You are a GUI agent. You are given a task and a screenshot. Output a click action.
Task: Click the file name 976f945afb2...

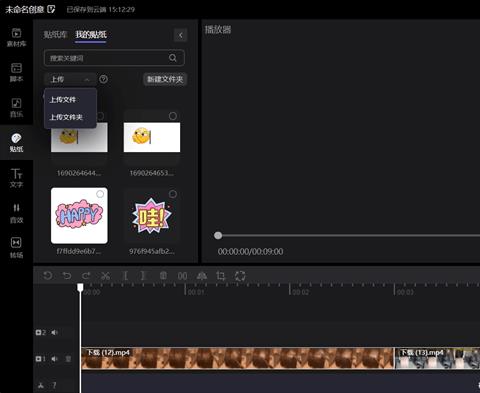click(x=152, y=251)
